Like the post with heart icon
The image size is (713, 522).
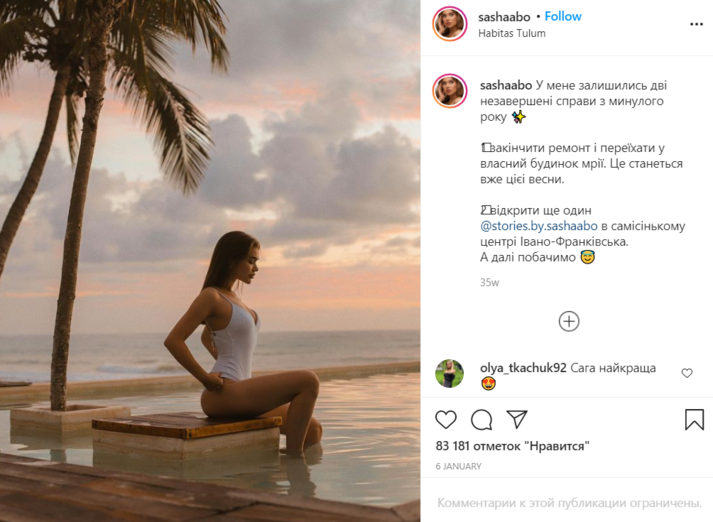[x=446, y=419]
